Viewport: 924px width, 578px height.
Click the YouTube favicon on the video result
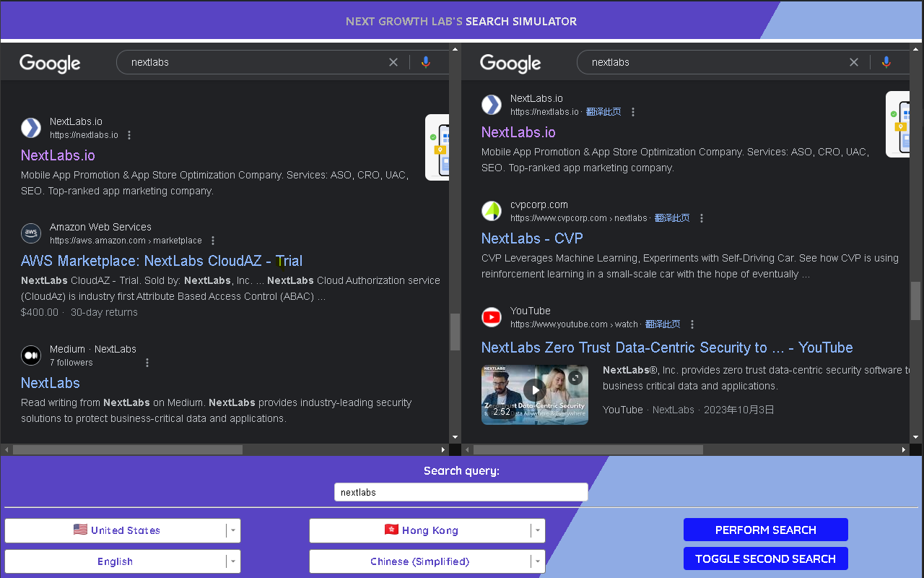point(492,316)
